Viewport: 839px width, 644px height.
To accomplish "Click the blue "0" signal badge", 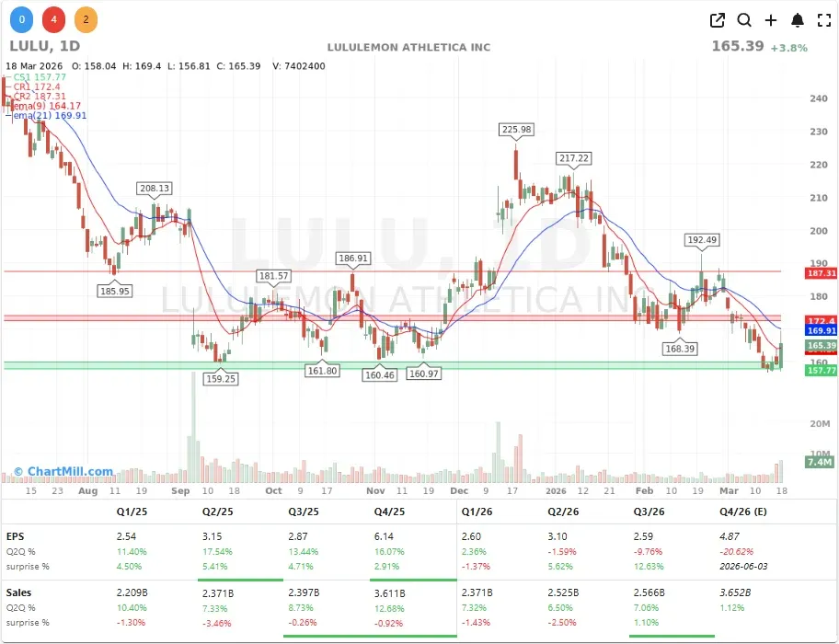I will pyautogui.click(x=21, y=18).
